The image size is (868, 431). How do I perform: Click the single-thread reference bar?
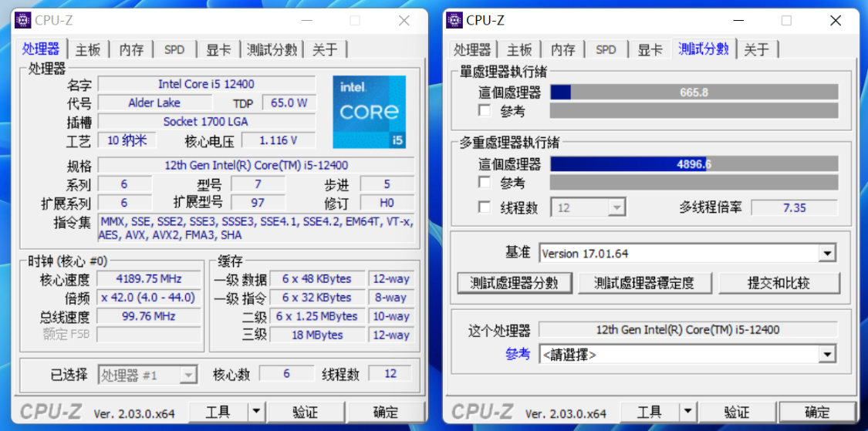694,111
